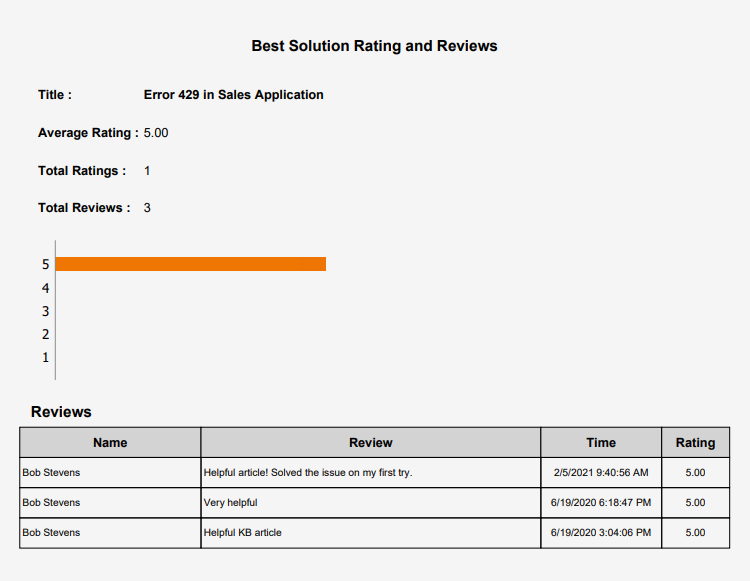This screenshot has width=750, height=581.
Task: Click the axis label 1 in chart
Action: pyautogui.click(x=46, y=357)
